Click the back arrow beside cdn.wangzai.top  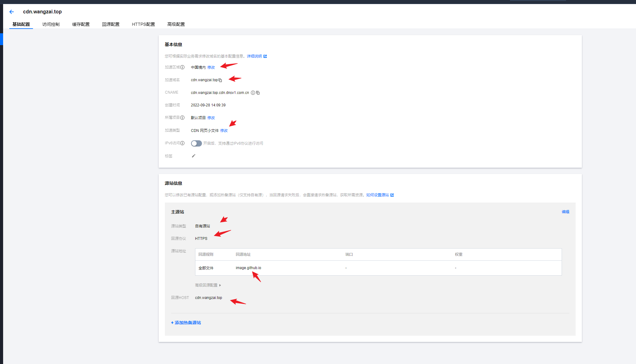pos(12,12)
